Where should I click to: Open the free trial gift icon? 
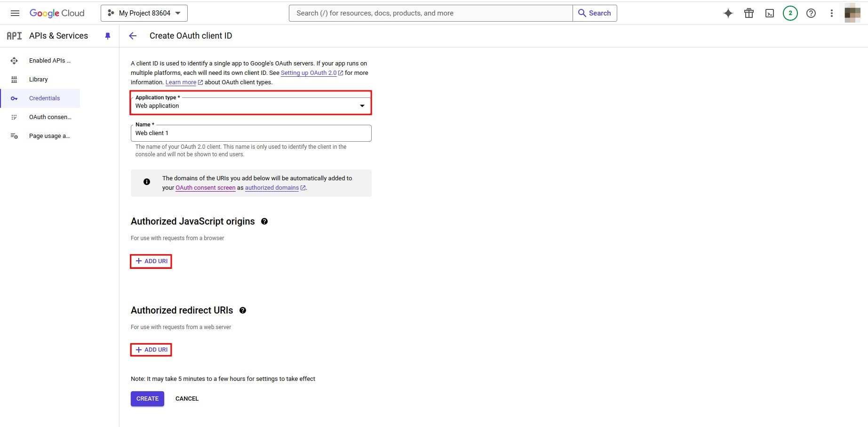coord(749,13)
